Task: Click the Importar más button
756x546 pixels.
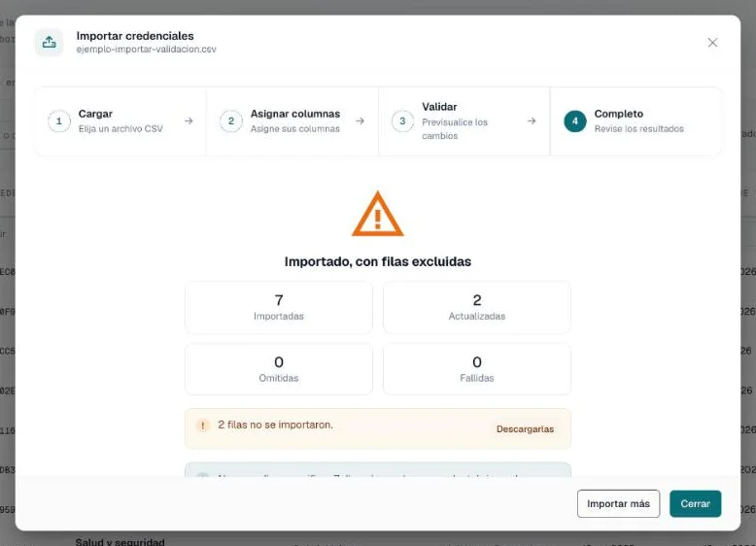Action: (x=618, y=503)
